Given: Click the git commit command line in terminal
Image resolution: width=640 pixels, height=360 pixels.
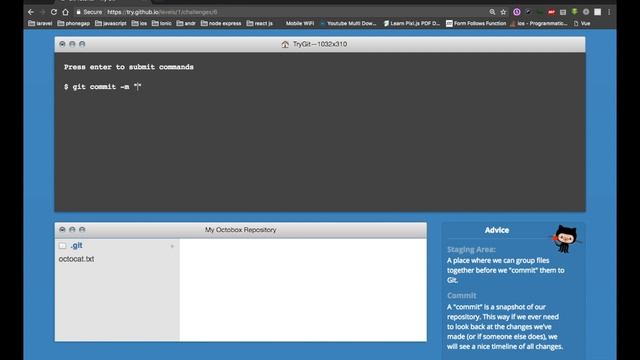Looking at the screenshot, I should click(x=103, y=87).
